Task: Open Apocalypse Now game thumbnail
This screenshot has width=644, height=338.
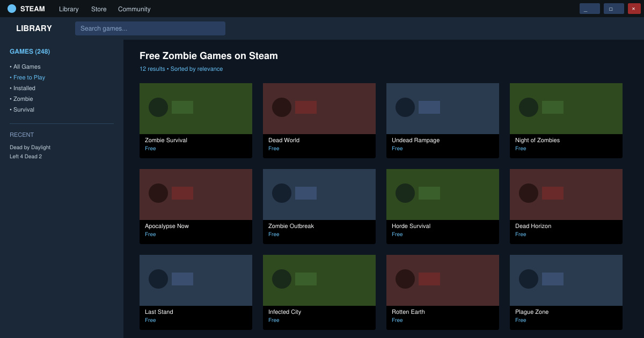Action: click(196, 194)
